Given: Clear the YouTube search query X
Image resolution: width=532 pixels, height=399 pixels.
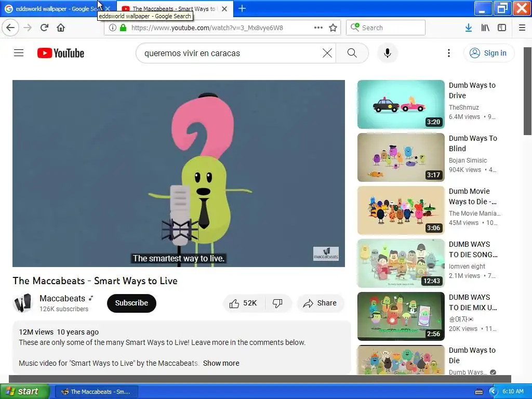Looking at the screenshot, I should 327,53.
